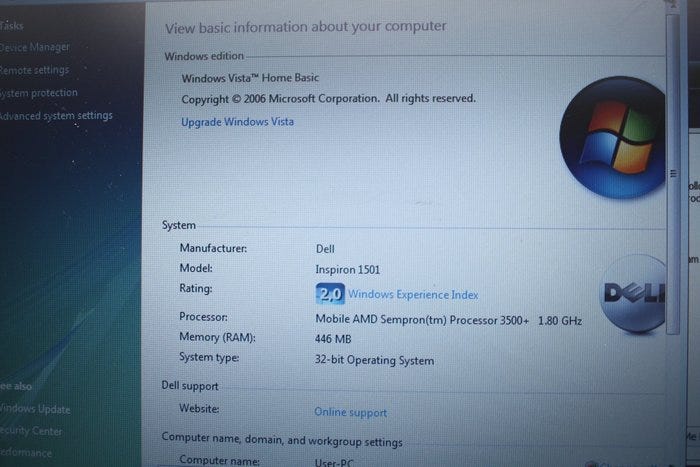Select the 'Inspiron 1501' model value
The image size is (700, 467).
pos(347,270)
